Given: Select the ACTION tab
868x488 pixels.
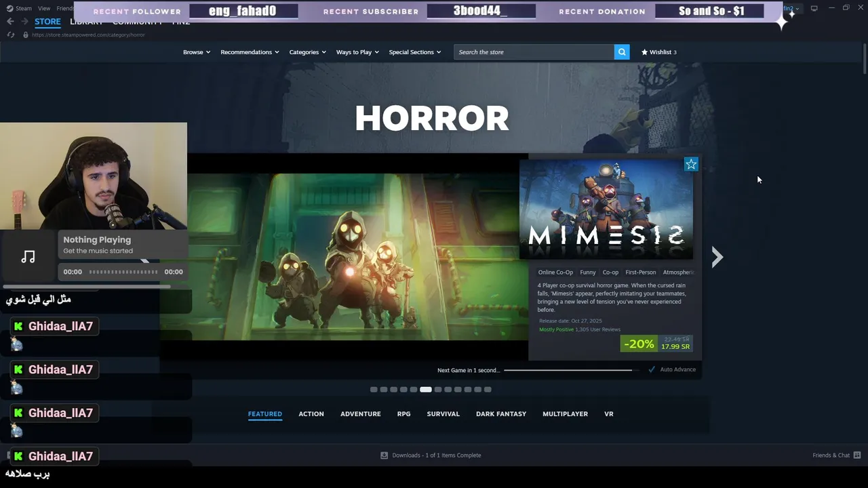Looking at the screenshot, I should point(311,414).
